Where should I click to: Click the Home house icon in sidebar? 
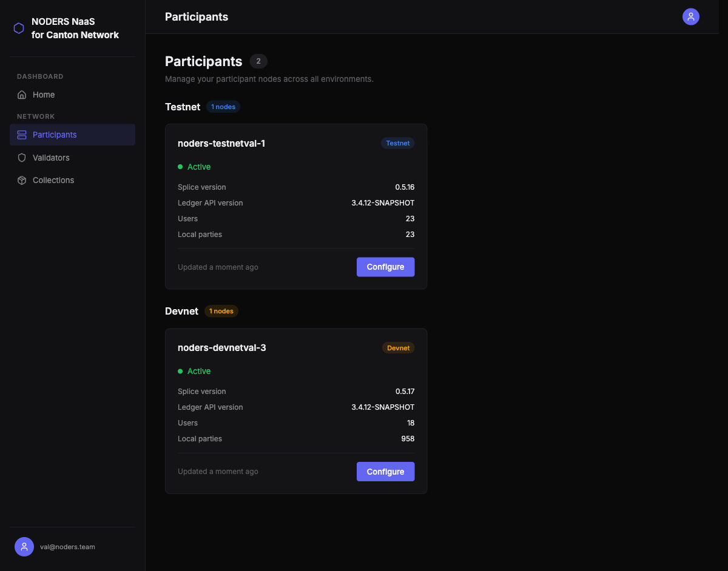click(22, 95)
